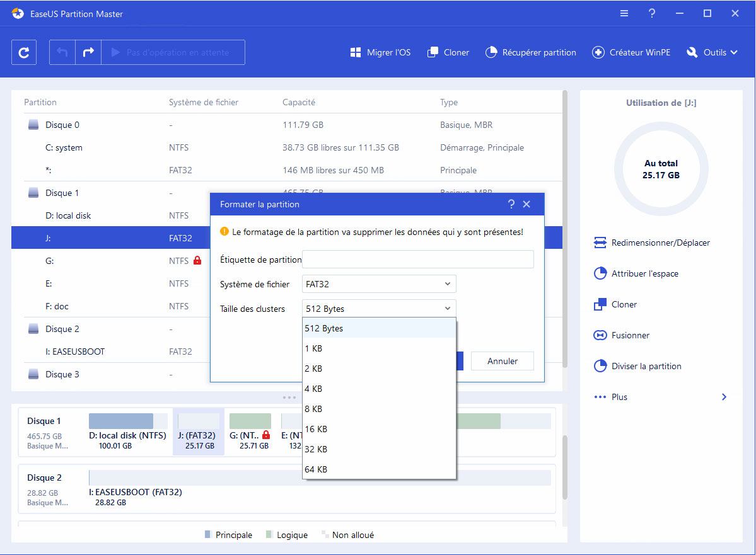
Task: Click the dialog help question mark
Action: 511,204
